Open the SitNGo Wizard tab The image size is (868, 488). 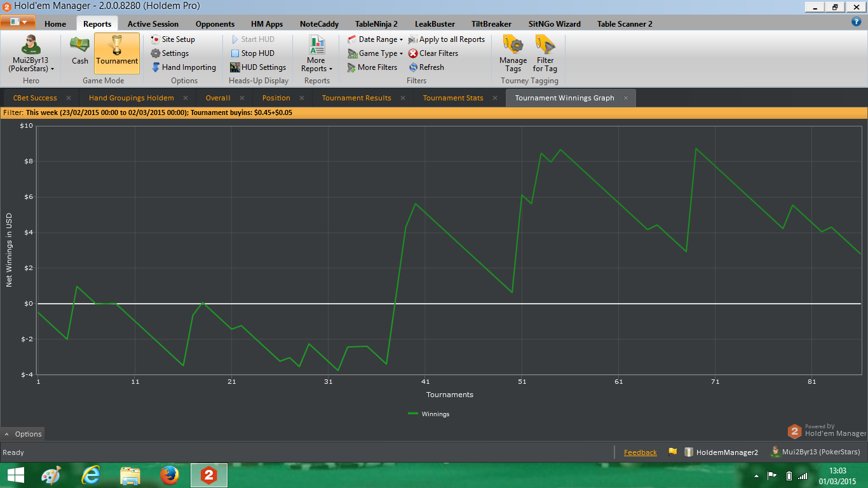[554, 24]
